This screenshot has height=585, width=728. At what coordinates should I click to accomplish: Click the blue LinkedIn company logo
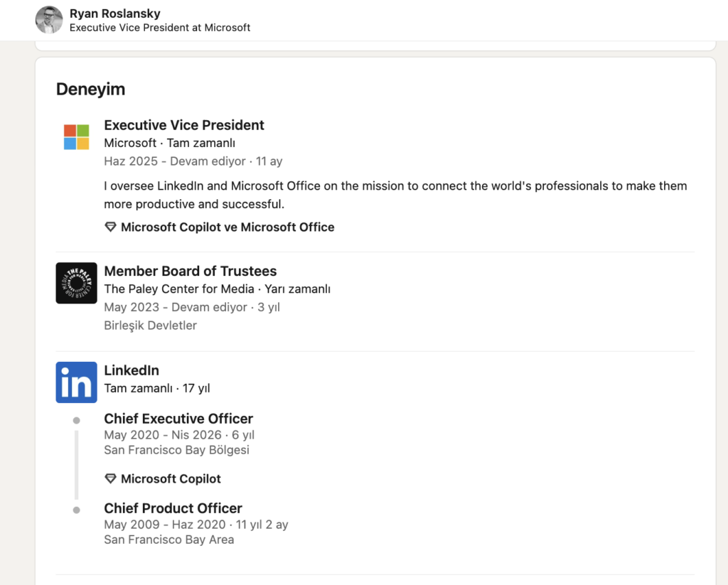pyautogui.click(x=76, y=382)
